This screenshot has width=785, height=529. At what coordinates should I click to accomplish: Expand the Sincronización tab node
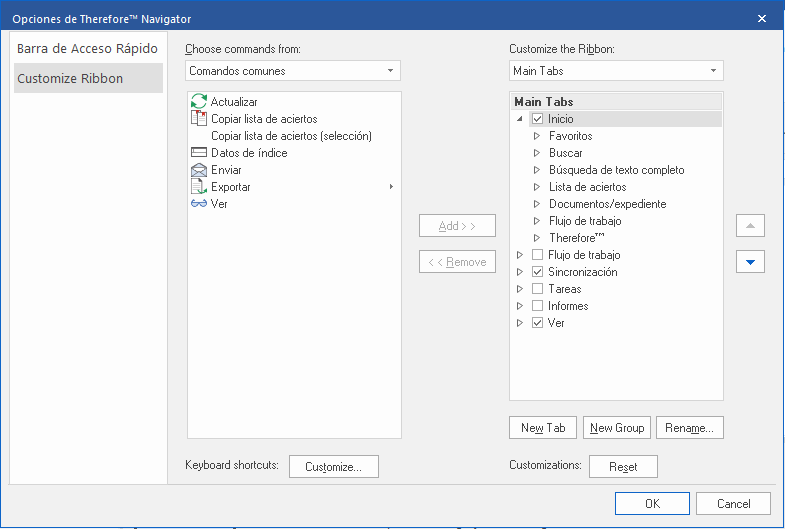(x=520, y=272)
